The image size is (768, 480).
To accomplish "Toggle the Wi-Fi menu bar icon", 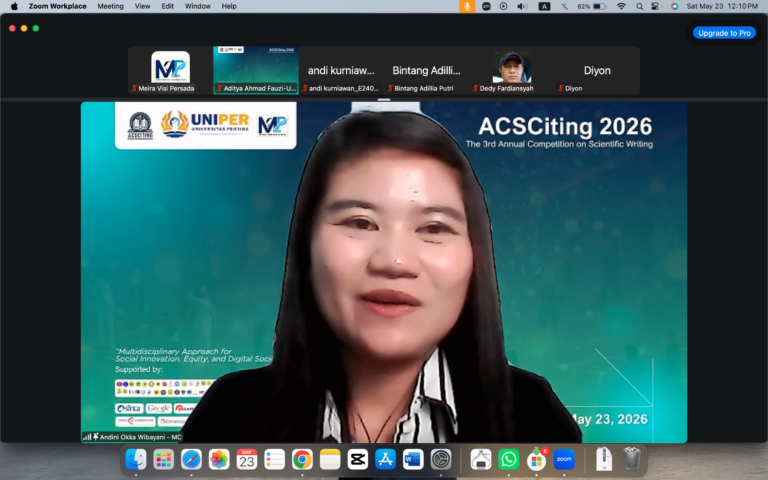I will pyautogui.click(x=621, y=6).
